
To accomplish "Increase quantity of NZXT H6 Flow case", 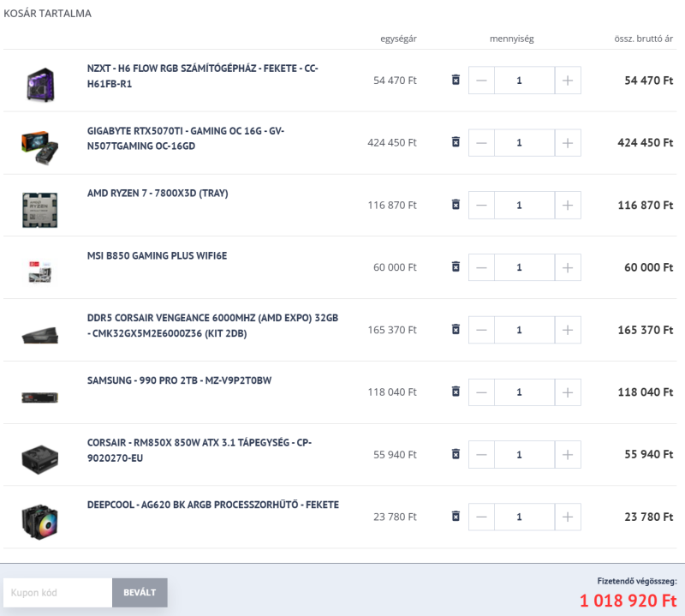I will pyautogui.click(x=567, y=81).
